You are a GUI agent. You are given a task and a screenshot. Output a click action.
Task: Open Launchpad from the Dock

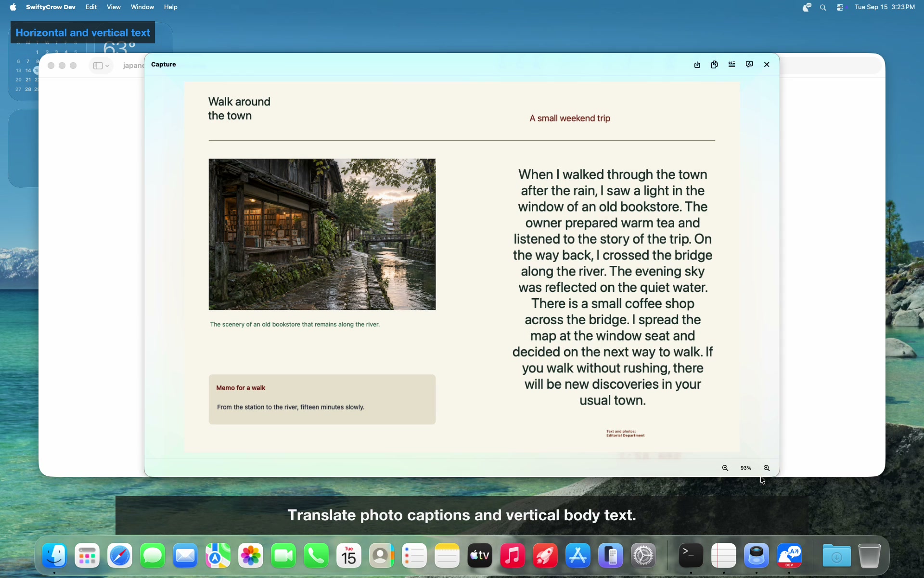[x=87, y=556]
